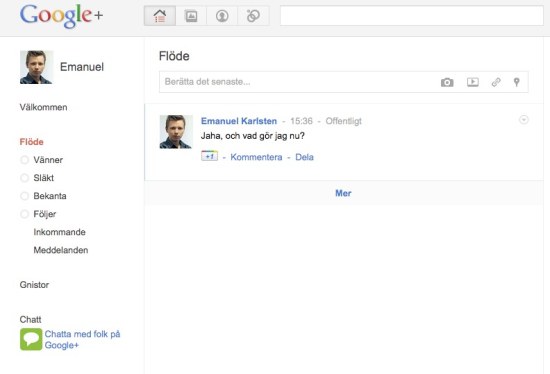Screen dimensions: 550x374
Task: Open the Home stream icon in toolbar
Action: click(160, 16)
